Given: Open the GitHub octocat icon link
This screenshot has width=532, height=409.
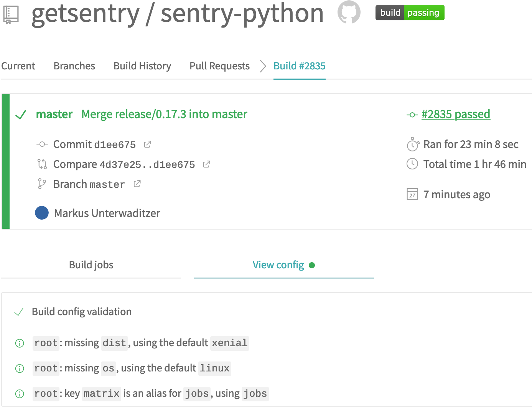Looking at the screenshot, I should 349,12.
